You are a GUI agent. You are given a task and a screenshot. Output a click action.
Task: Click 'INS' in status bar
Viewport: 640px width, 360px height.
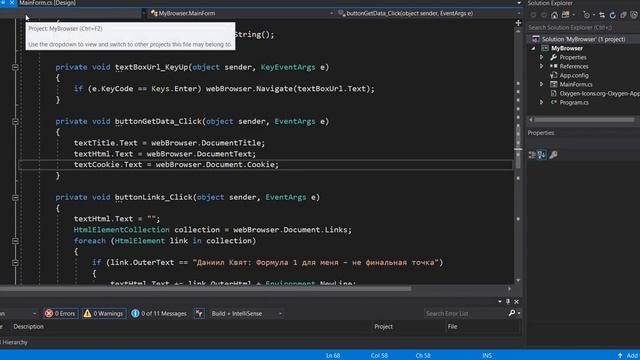click(x=487, y=356)
